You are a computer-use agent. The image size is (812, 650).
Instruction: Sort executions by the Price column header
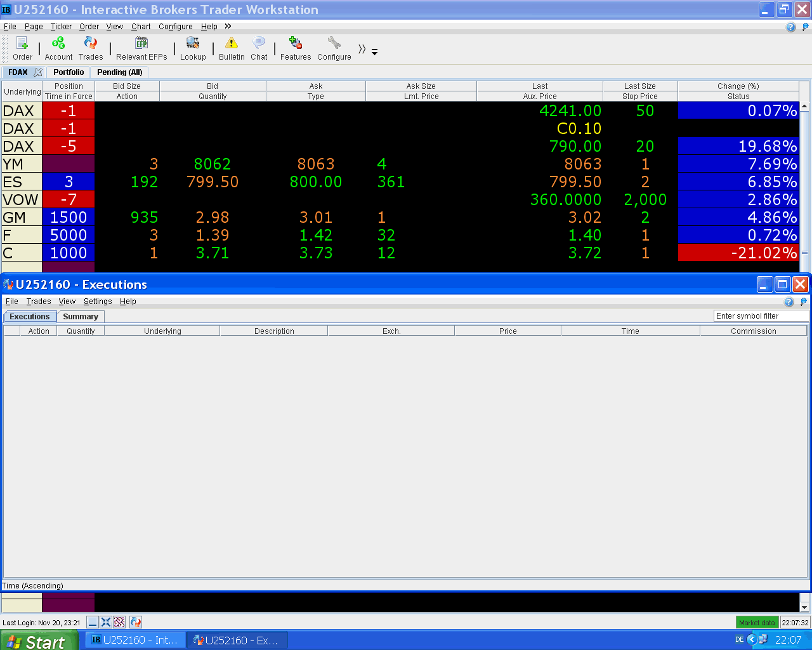point(508,331)
